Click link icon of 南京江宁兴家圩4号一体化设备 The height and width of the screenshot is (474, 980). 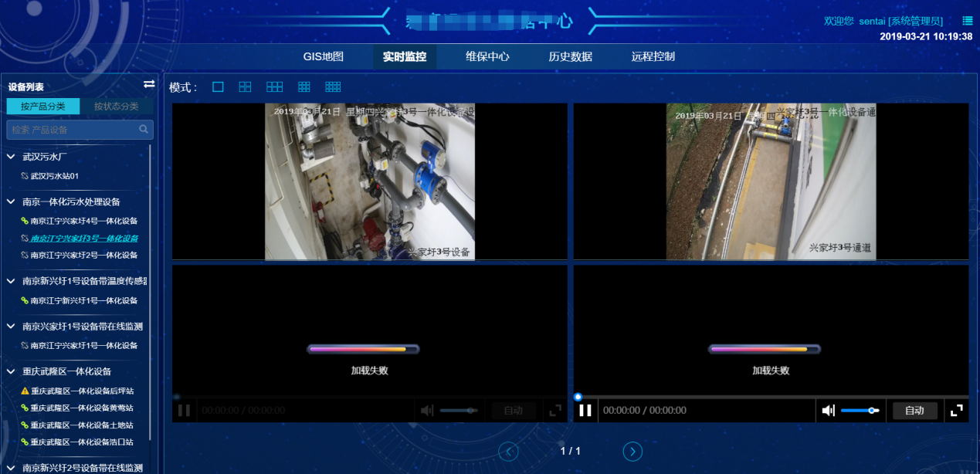25,221
